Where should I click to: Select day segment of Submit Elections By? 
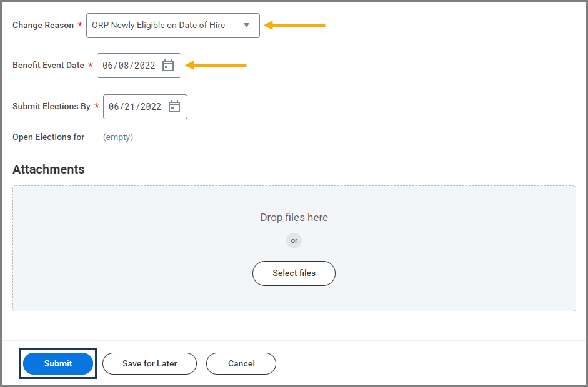click(x=130, y=107)
